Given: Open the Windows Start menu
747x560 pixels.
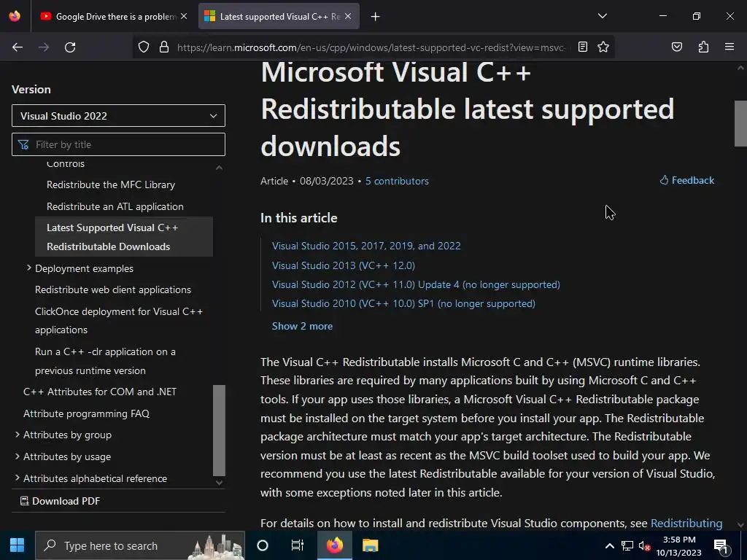Looking at the screenshot, I should pyautogui.click(x=18, y=545).
